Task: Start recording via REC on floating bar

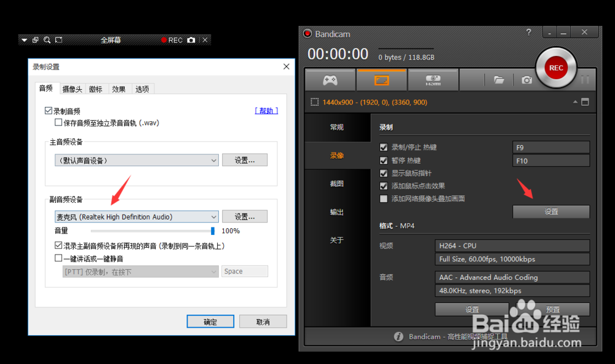Action: pos(172,40)
